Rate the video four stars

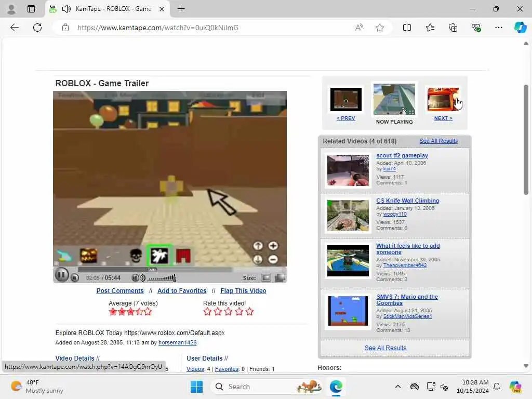(239, 312)
